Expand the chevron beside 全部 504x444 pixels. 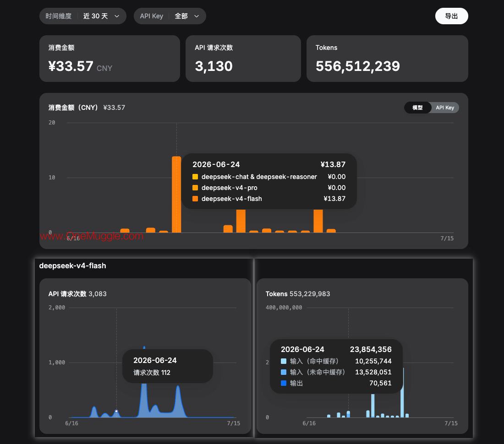tap(197, 16)
